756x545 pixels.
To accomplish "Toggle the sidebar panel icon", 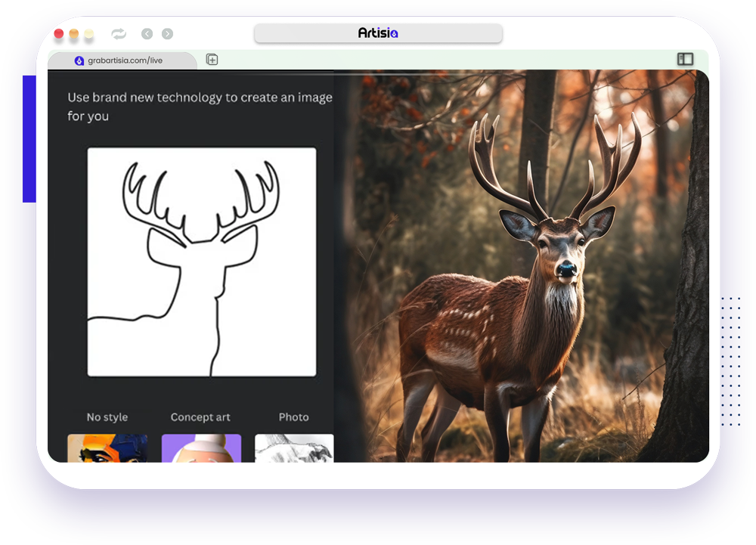I will coord(685,59).
